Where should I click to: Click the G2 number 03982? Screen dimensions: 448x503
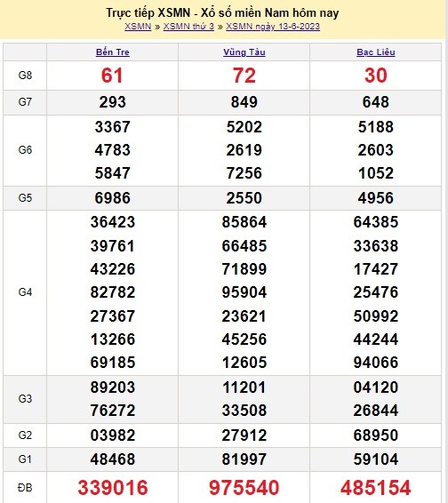pyautogui.click(x=112, y=435)
